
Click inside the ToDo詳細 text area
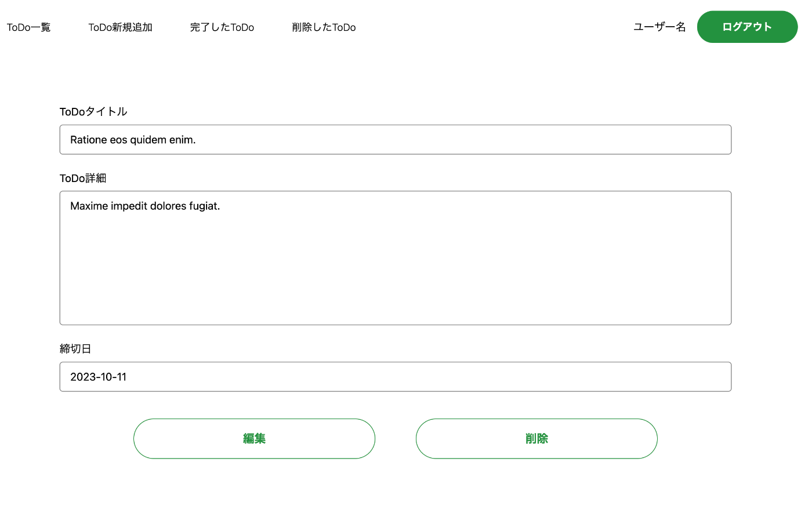tap(396, 258)
